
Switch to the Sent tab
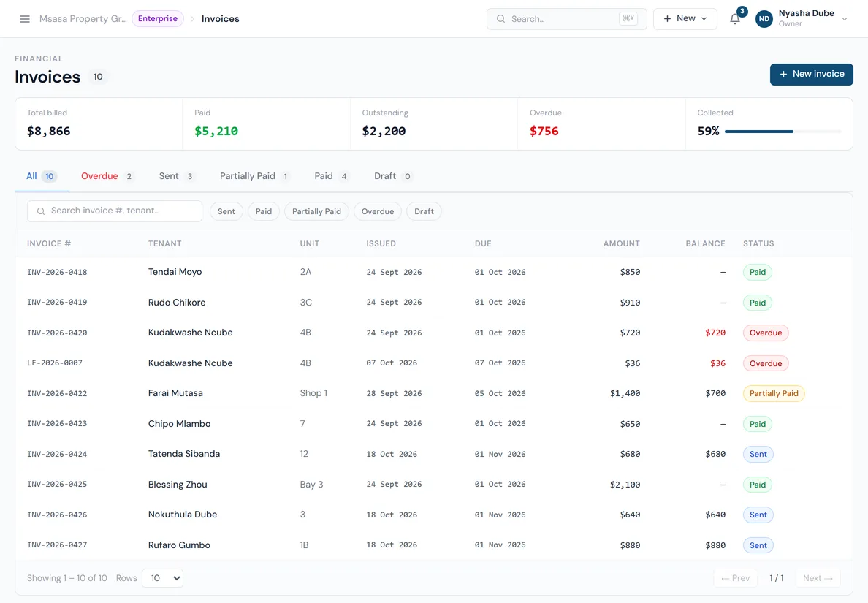(x=176, y=176)
